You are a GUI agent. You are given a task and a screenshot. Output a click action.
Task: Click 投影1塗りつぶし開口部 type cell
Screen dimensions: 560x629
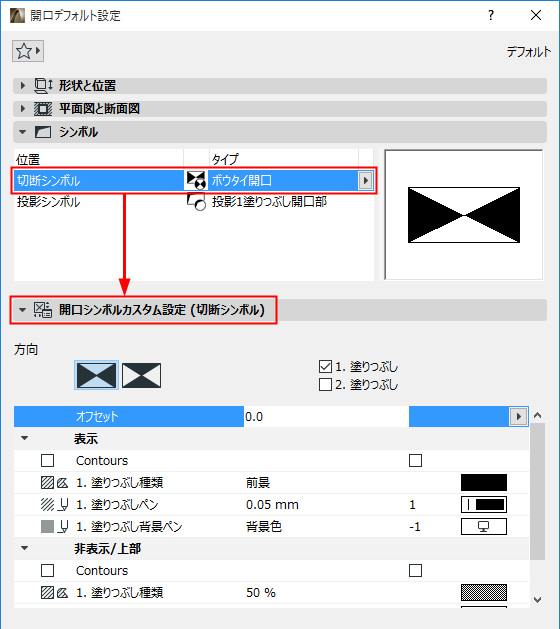pyautogui.click(x=269, y=201)
